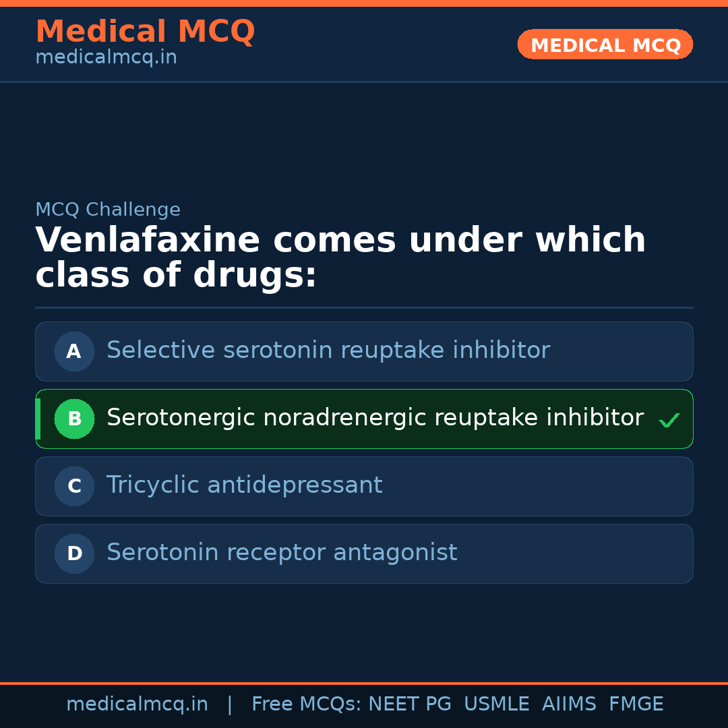Click the letter D option circle
This screenshot has width=728, height=728.
click(x=74, y=553)
